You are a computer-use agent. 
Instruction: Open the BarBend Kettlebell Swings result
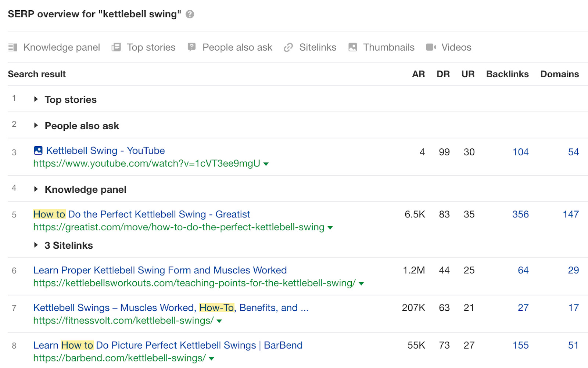coord(168,346)
